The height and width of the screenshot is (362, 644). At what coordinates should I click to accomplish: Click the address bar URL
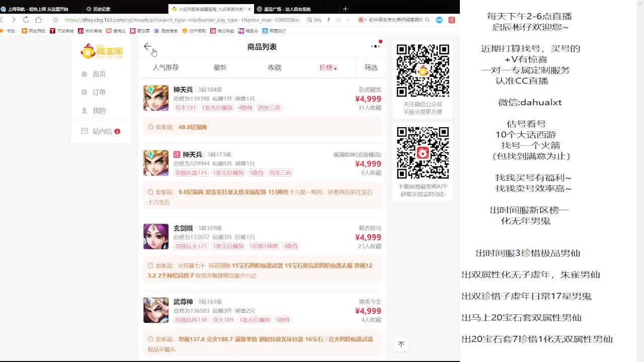click(x=182, y=20)
